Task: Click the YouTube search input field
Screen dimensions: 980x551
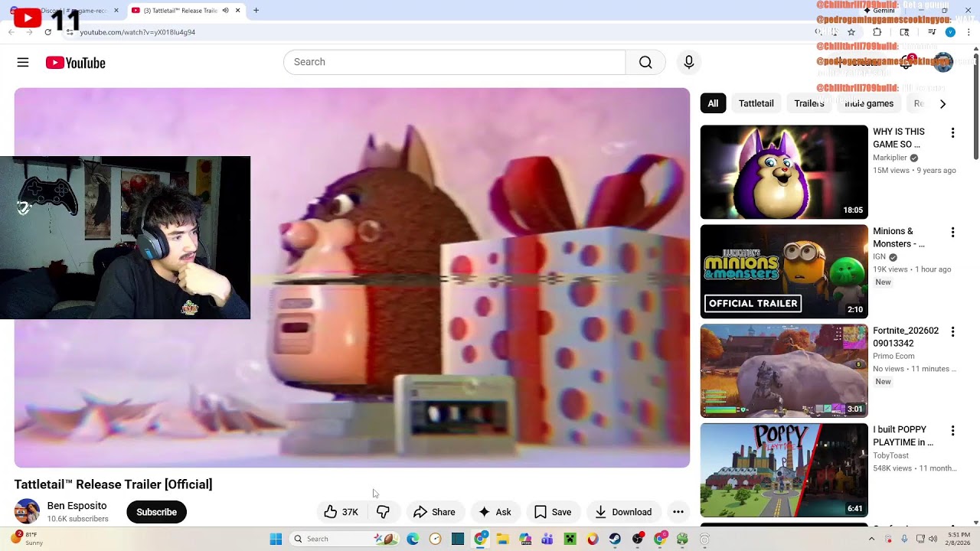Action: coord(455,62)
